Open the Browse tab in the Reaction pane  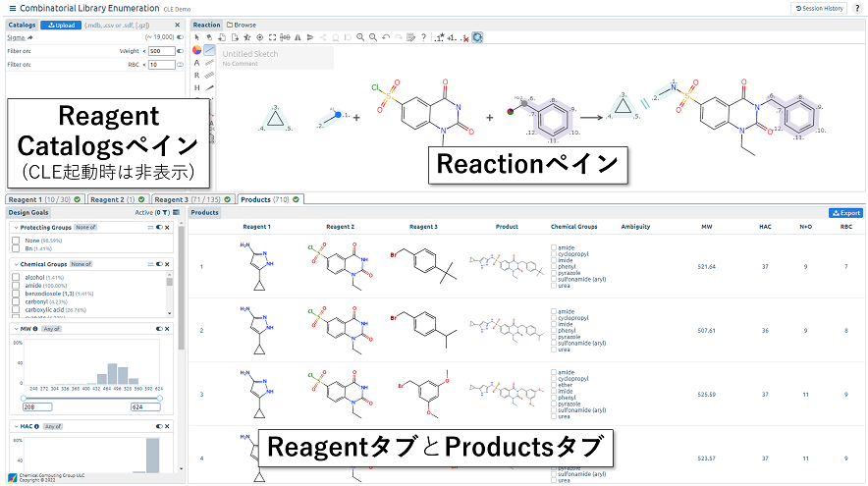coord(242,25)
